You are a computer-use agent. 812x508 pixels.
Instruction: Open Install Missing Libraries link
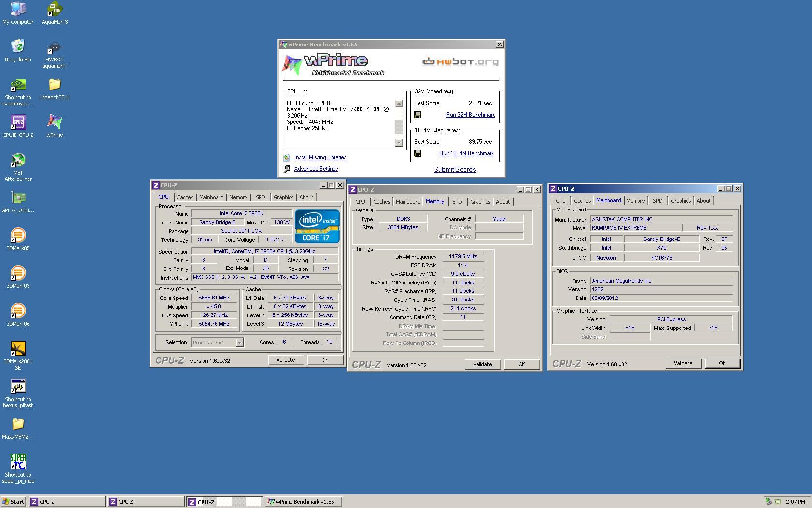[x=320, y=157]
